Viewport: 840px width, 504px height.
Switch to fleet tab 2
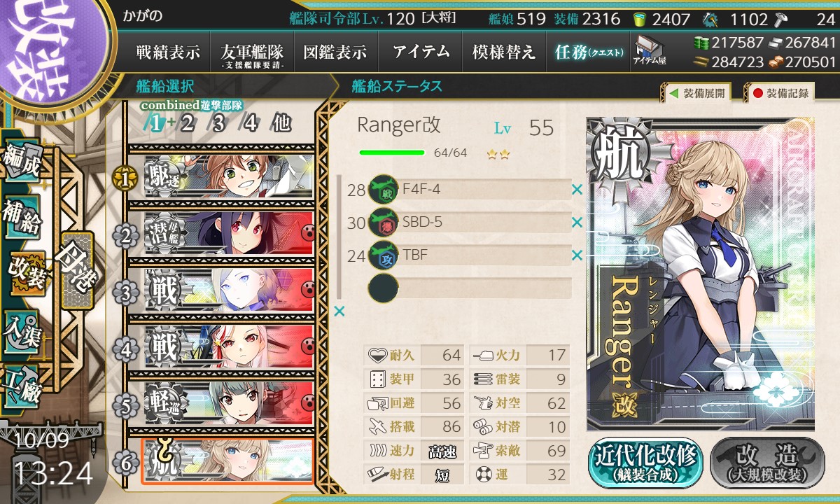pyautogui.click(x=187, y=123)
